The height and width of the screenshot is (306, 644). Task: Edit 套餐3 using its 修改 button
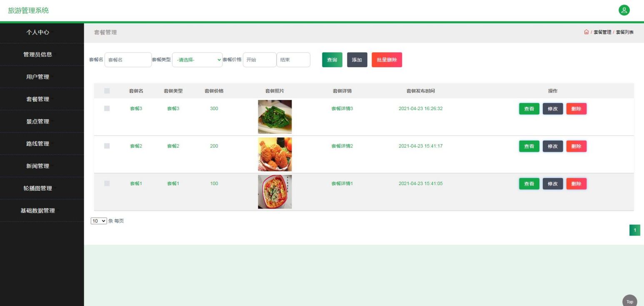[x=553, y=109]
